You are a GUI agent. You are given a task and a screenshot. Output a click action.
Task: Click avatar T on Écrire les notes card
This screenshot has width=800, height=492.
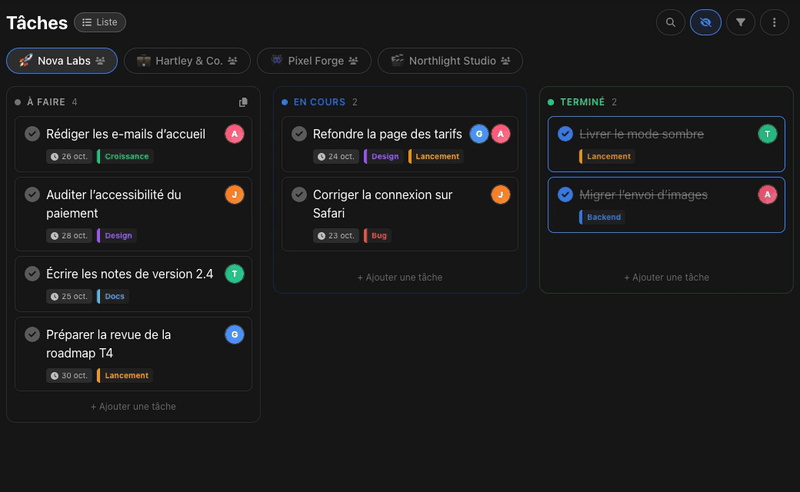click(235, 274)
